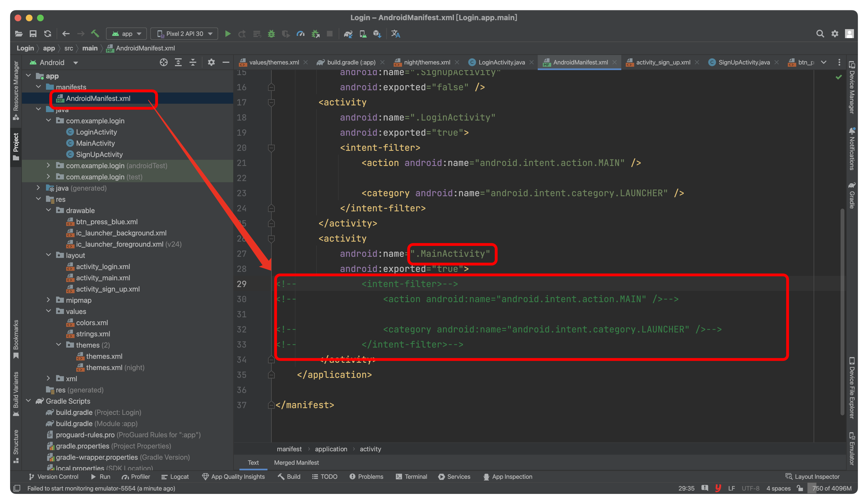Open the SDK Manager toolbar icon
Screen dimensions: 868x504
click(377, 34)
